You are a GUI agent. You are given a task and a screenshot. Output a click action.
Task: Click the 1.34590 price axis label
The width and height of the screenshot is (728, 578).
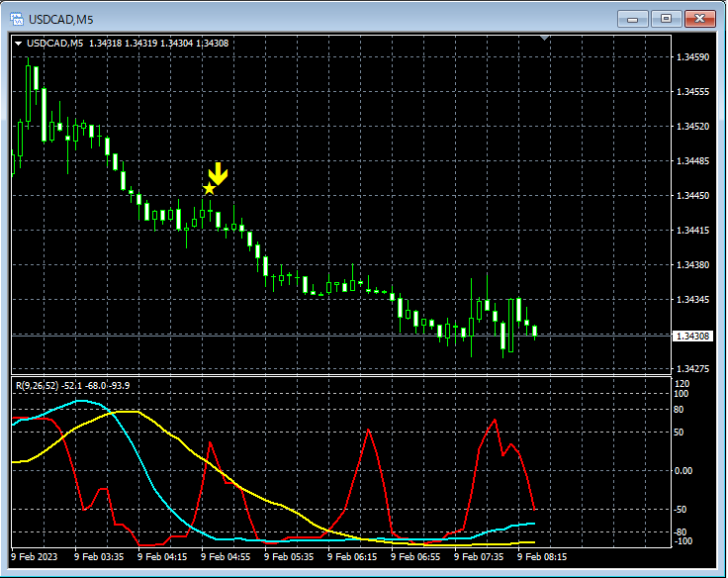tap(691, 58)
